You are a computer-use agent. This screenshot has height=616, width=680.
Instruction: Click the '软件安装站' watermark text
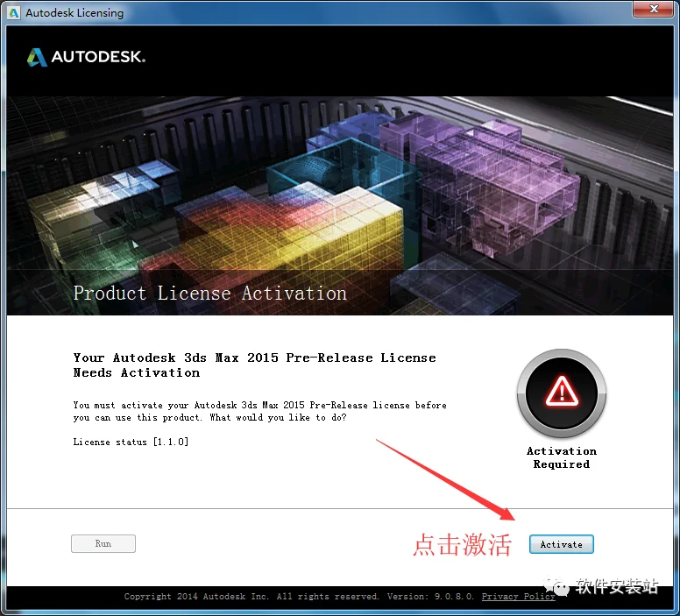(x=617, y=586)
